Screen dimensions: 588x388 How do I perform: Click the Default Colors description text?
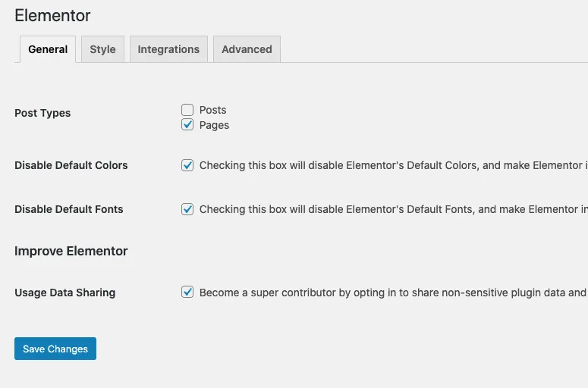click(x=393, y=165)
